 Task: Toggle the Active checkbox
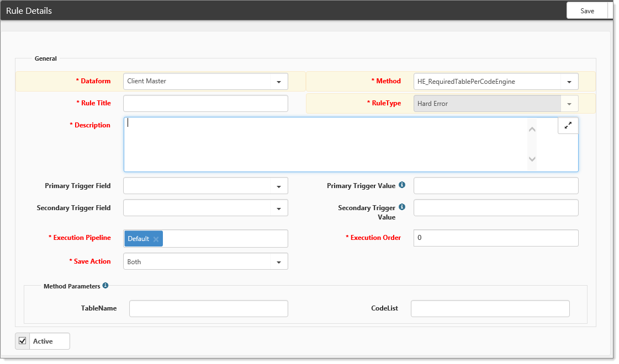pyautogui.click(x=23, y=341)
